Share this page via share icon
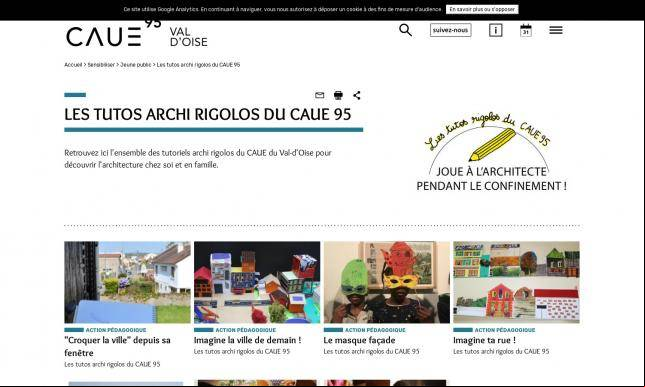The height and width of the screenshot is (387, 645). 357,95
